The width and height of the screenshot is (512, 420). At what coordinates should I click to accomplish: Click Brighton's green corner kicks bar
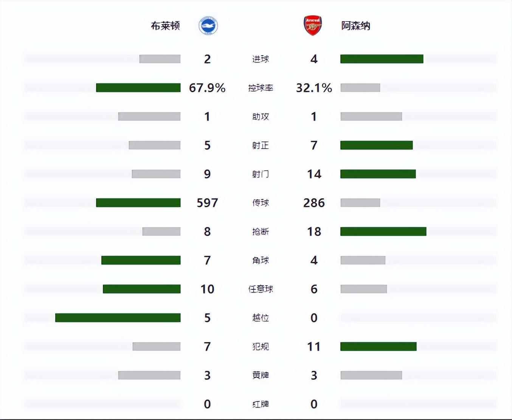tap(141, 260)
